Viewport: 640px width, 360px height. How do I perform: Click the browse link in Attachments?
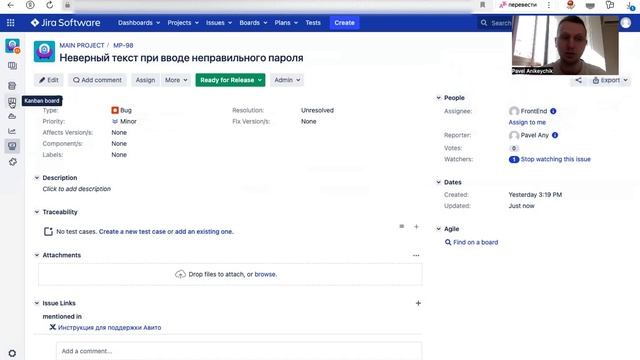point(265,274)
